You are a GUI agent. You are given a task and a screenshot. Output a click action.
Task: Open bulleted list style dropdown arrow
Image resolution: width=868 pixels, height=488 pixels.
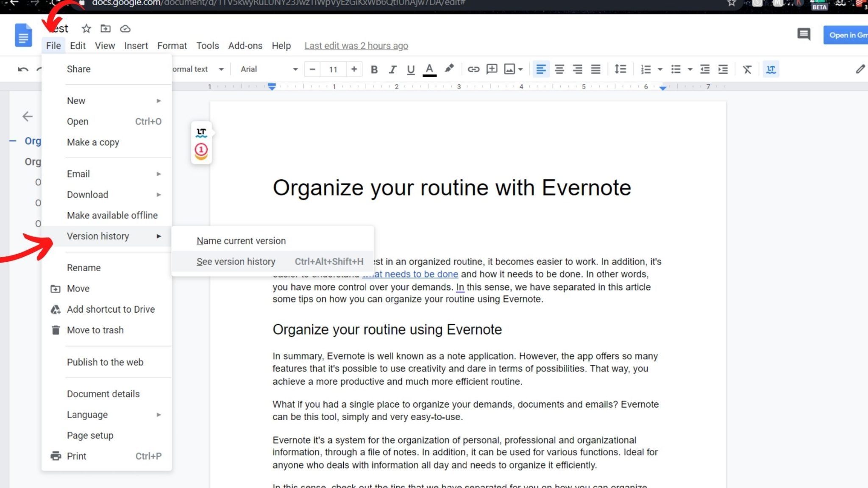pyautogui.click(x=690, y=69)
